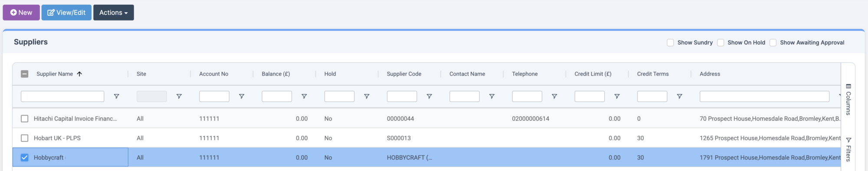Sort by Address column header
Screen dimensions: 868x171
click(x=710, y=74)
